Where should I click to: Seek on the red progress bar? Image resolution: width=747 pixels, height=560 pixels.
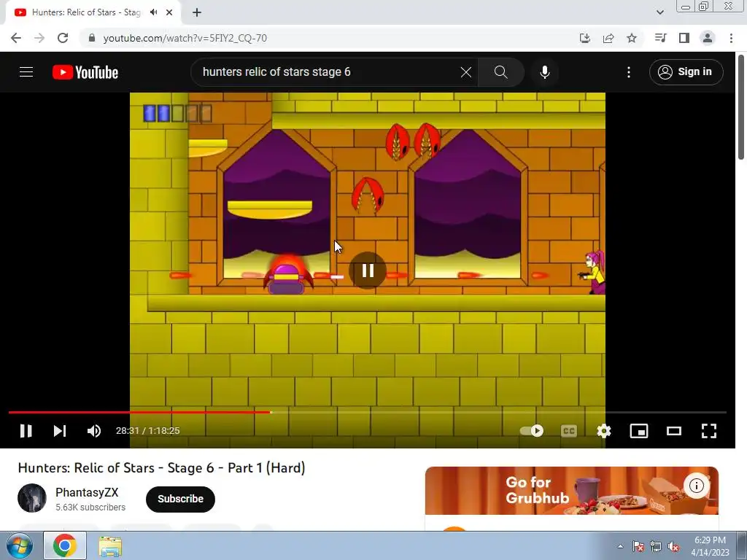click(368, 413)
